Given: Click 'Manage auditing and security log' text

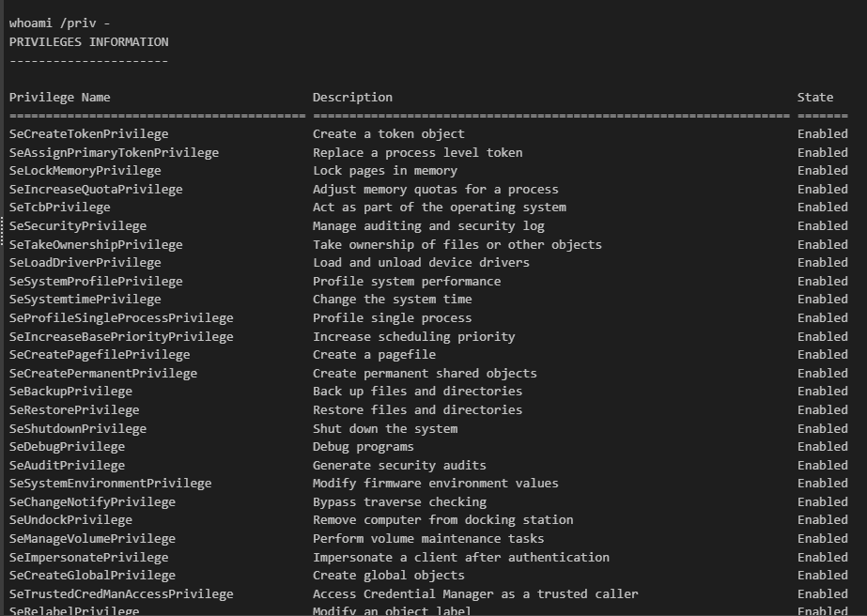Looking at the screenshot, I should (x=428, y=226).
